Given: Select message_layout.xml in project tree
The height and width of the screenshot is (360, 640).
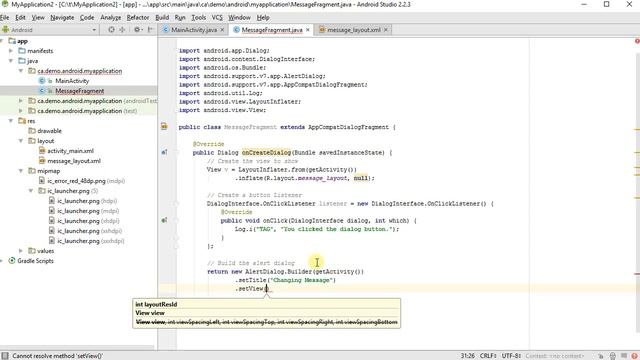Looking at the screenshot, I should tap(74, 161).
